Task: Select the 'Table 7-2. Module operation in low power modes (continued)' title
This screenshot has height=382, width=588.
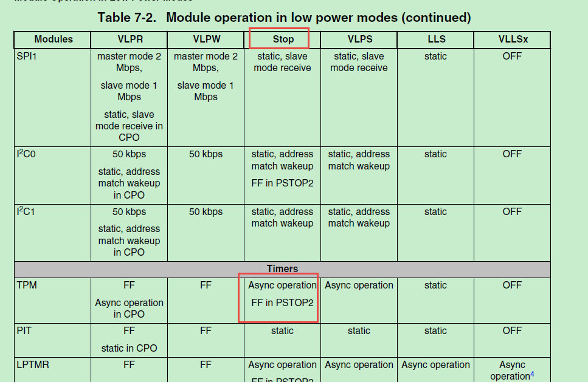Action: coord(284,18)
